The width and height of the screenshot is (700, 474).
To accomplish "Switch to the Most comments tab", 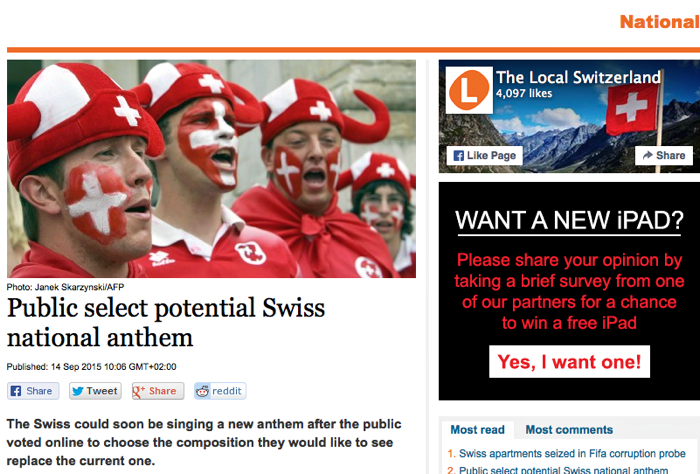I will pyautogui.click(x=569, y=430).
